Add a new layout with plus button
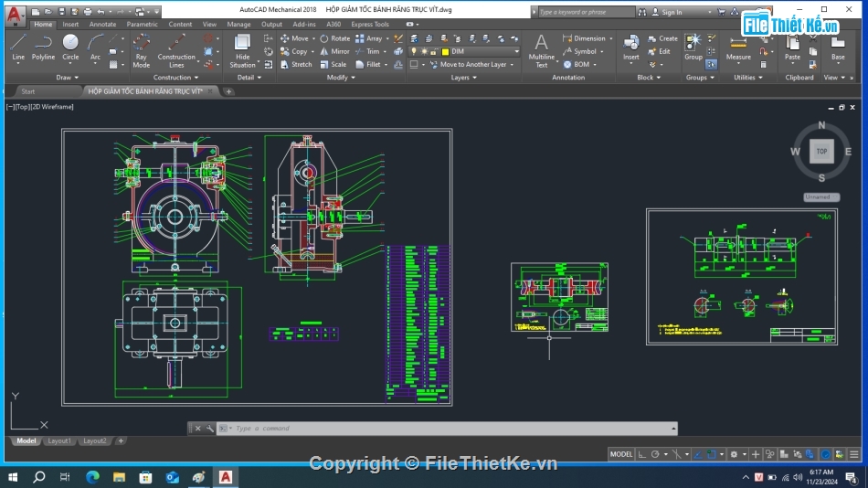The height and width of the screenshot is (488, 868). (121, 440)
